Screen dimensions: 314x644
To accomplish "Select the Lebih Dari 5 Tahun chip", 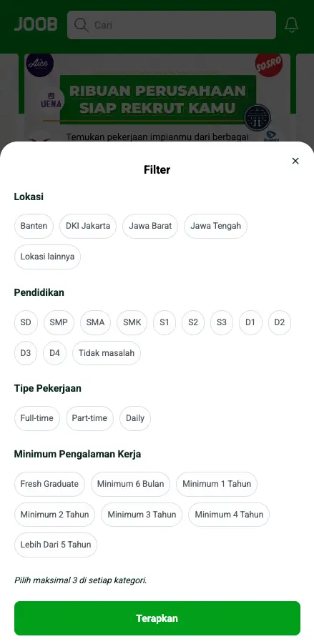I will [x=56, y=545].
